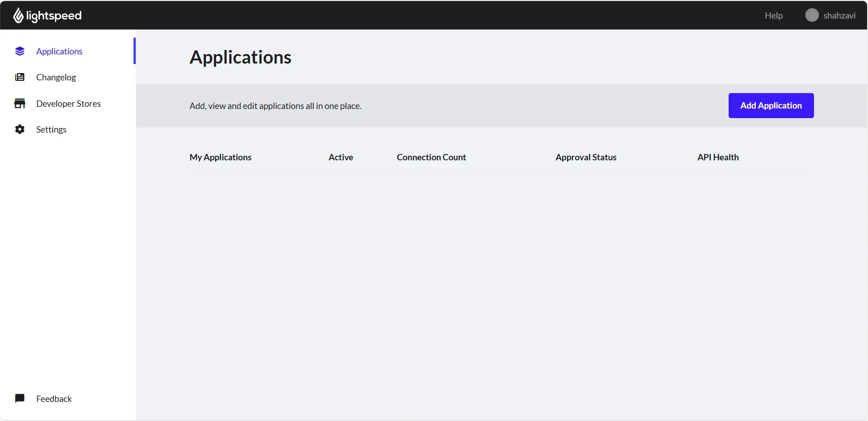Click the 'Add, view and edit applications' description

(x=275, y=106)
